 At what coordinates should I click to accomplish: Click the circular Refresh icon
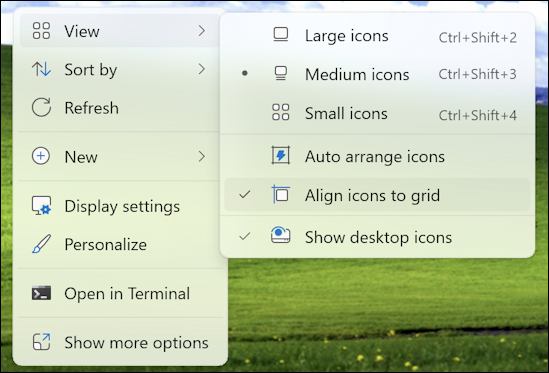pos(41,108)
